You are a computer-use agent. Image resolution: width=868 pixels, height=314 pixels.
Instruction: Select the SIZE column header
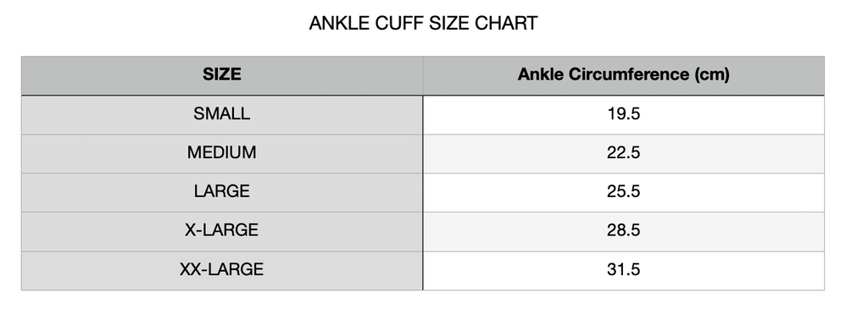[x=222, y=75]
